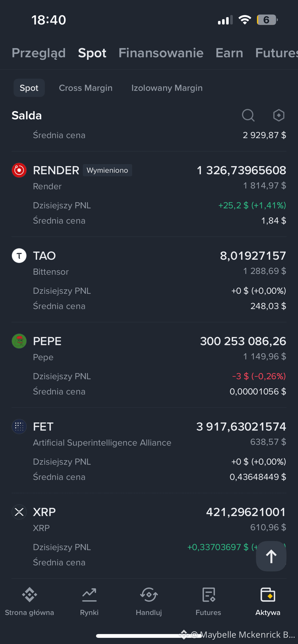The image size is (298, 644).
Task: Tap the XRP coin logo
Action: (x=19, y=512)
